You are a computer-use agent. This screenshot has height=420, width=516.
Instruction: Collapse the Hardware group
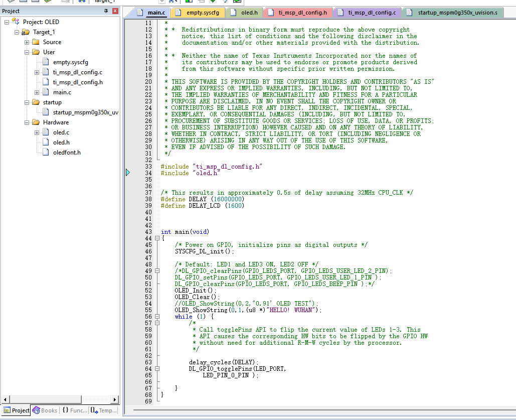point(27,122)
